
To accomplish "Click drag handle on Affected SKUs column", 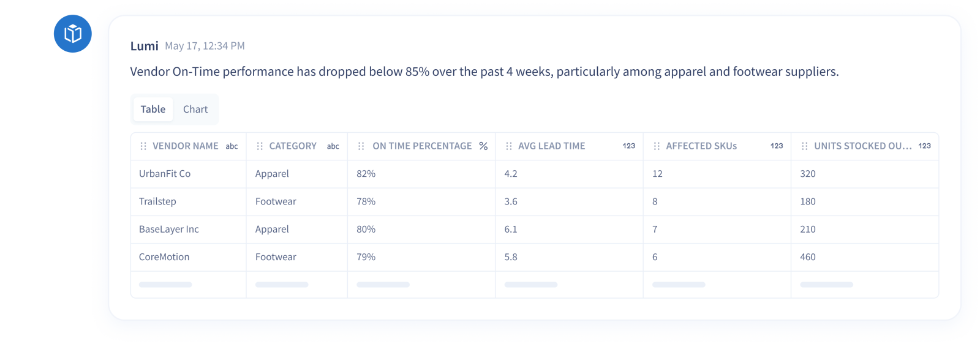I will click(657, 146).
